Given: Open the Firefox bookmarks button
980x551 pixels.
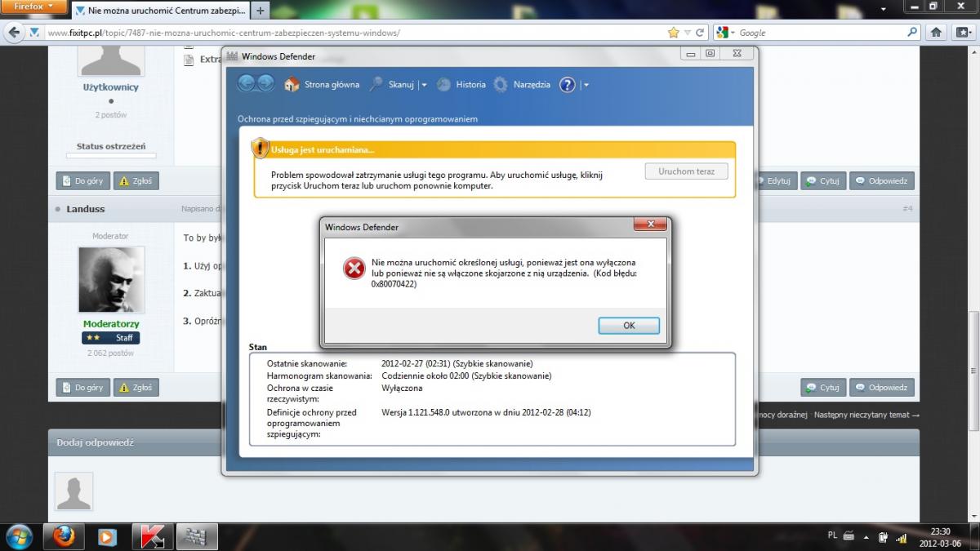Looking at the screenshot, I should tap(963, 33).
